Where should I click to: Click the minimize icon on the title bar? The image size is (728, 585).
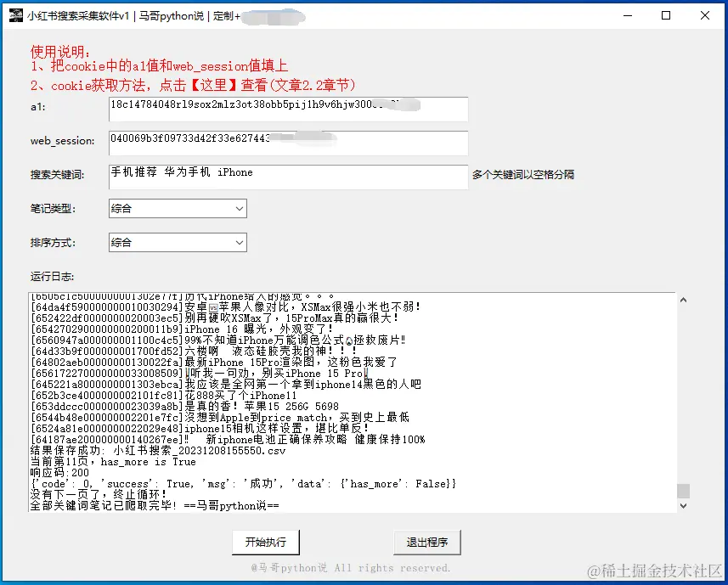point(627,15)
